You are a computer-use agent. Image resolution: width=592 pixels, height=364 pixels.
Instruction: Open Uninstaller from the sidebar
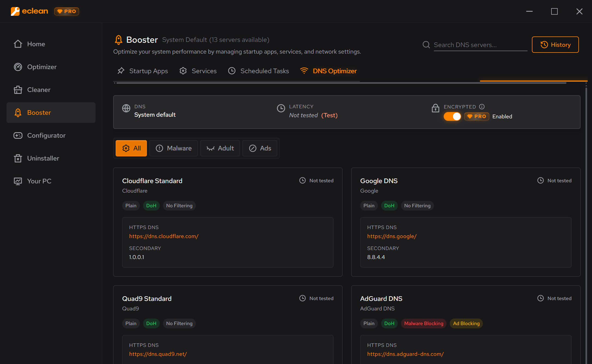tap(51, 158)
